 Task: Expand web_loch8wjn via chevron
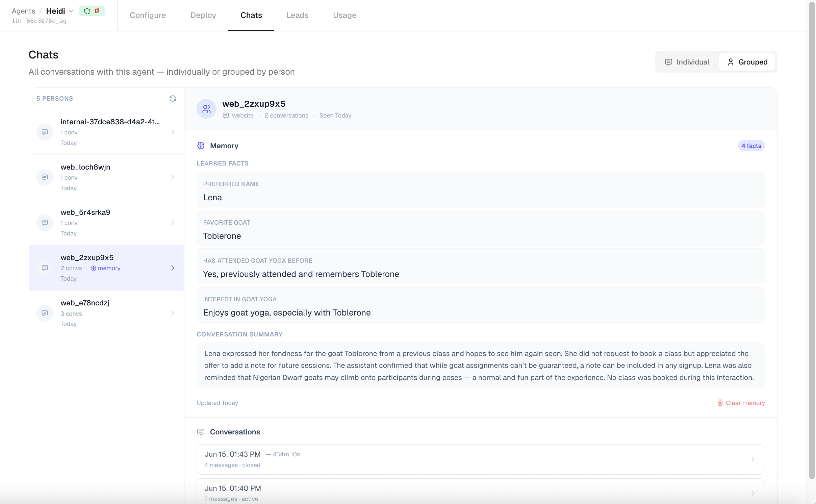click(173, 177)
